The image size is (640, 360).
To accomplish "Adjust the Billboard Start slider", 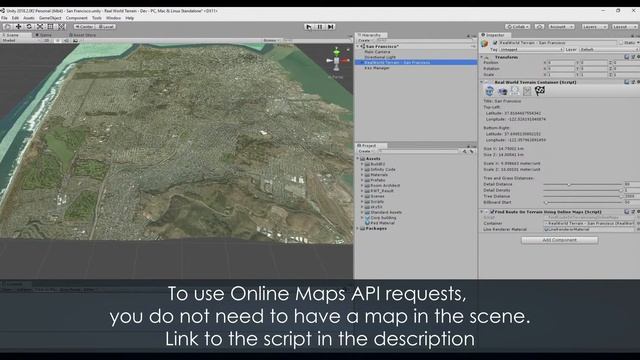I will tap(582, 202).
